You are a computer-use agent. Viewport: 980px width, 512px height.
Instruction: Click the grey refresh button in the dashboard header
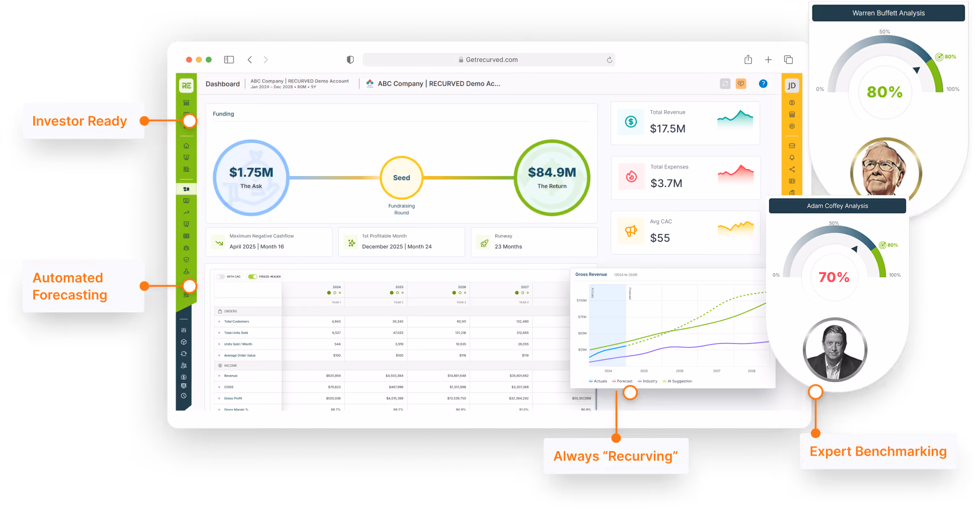tap(725, 84)
